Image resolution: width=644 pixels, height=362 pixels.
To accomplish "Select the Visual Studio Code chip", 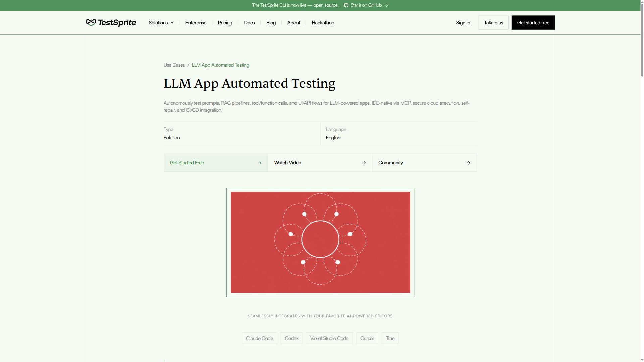I will point(329,338).
